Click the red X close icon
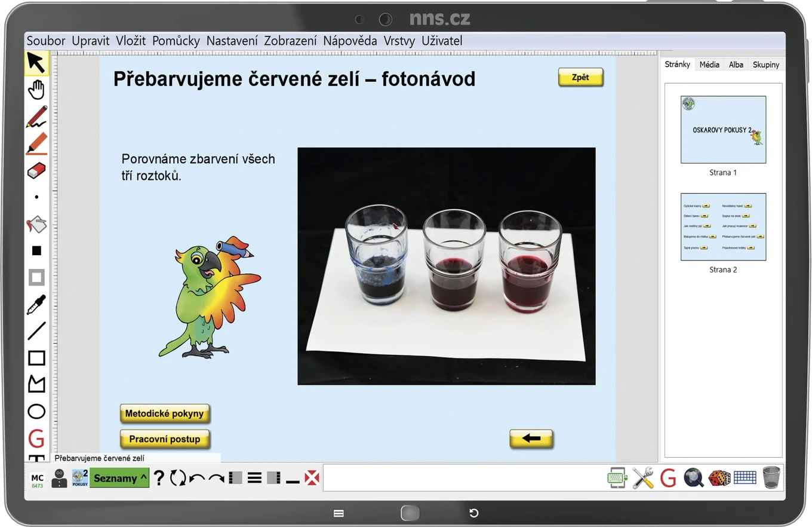The height and width of the screenshot is (527, 812). [312, 478]
